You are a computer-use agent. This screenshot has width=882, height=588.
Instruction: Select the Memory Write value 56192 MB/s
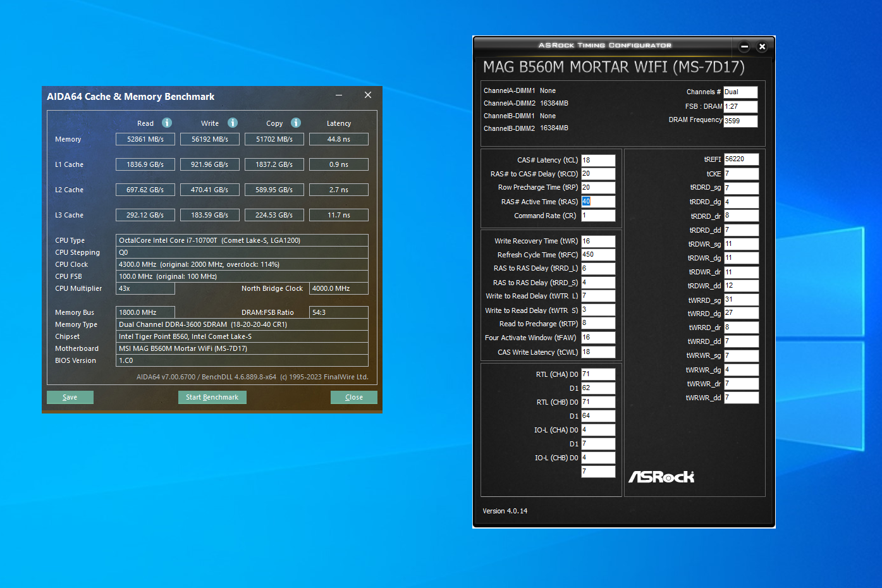(x=210, y=139)
